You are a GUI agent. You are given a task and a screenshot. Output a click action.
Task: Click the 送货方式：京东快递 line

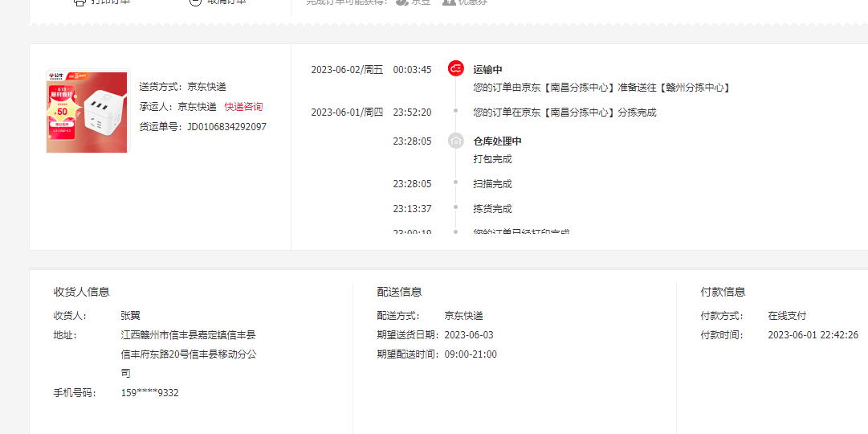[183, 87]
